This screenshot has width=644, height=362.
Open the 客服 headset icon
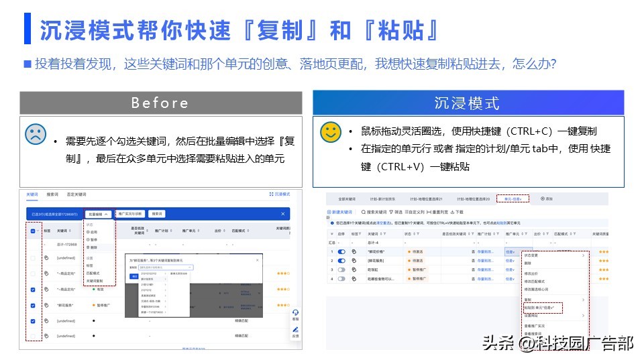point(295,313)
